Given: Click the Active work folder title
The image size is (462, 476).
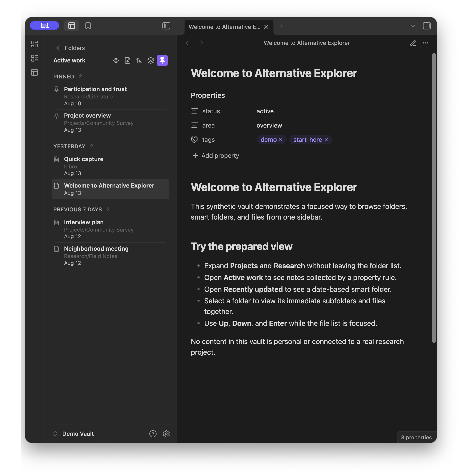Looking at the screenshot, I should click(69, 60).
